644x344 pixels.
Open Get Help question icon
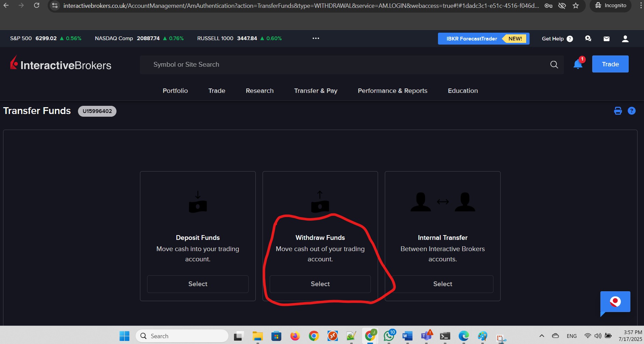[570, 39]
